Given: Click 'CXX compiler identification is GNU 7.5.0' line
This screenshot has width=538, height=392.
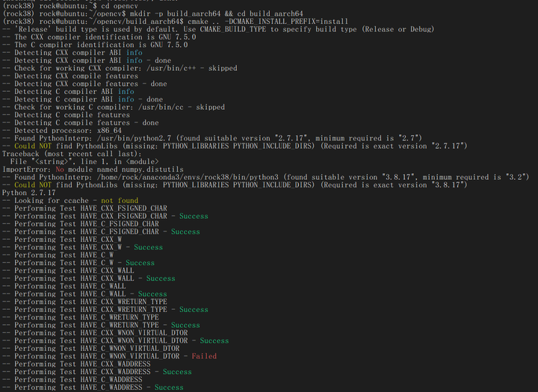Looking at the screenshot, I should 99,37.
